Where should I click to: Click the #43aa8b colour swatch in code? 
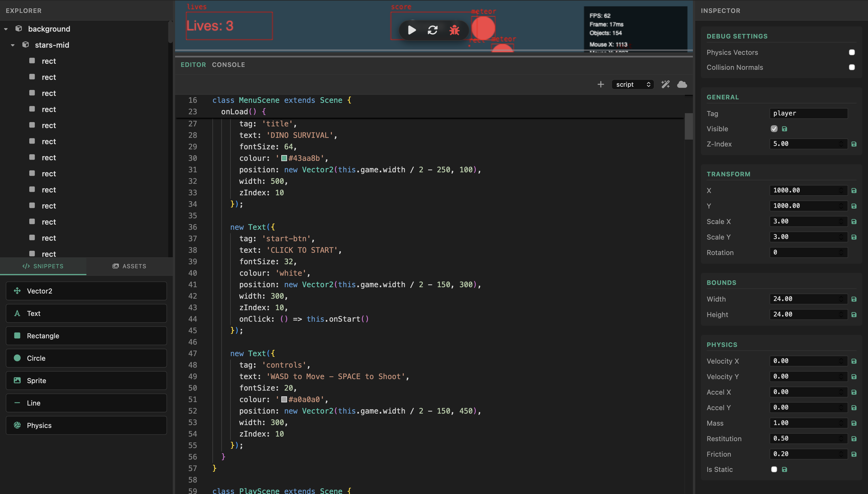[x=284, y=158]
